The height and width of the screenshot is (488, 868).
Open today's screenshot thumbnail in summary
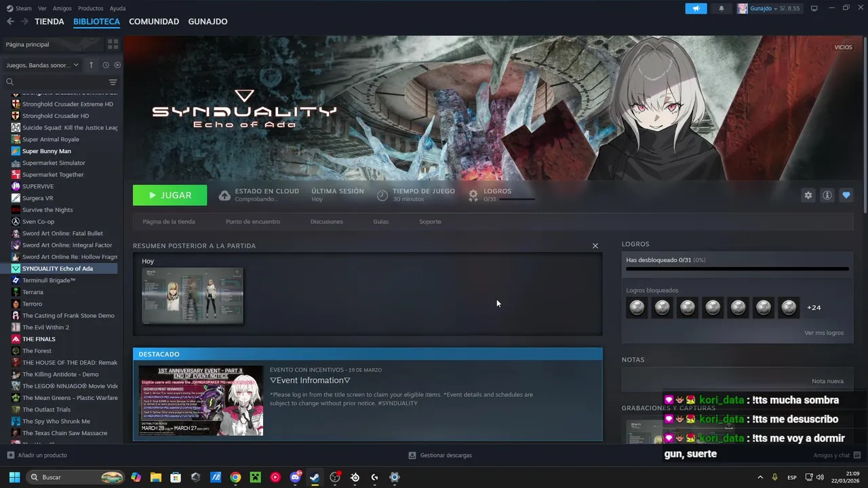tap(193, 296)
